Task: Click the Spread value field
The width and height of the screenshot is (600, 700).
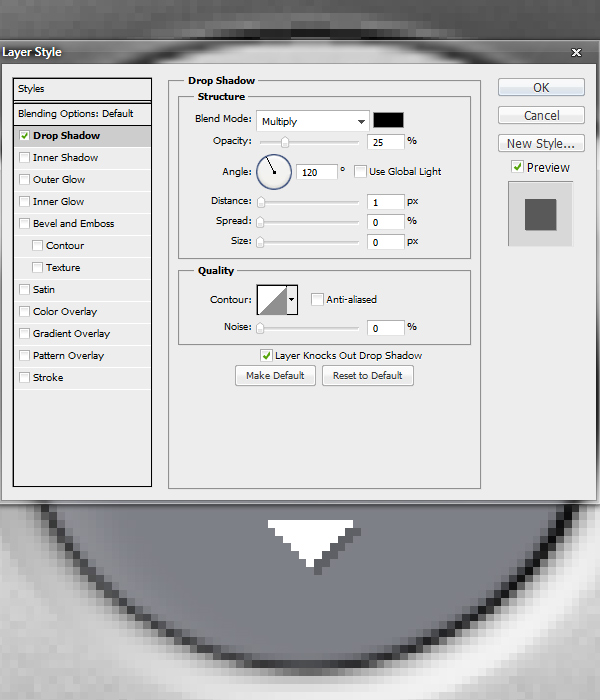Action: (x=386, y=222)
